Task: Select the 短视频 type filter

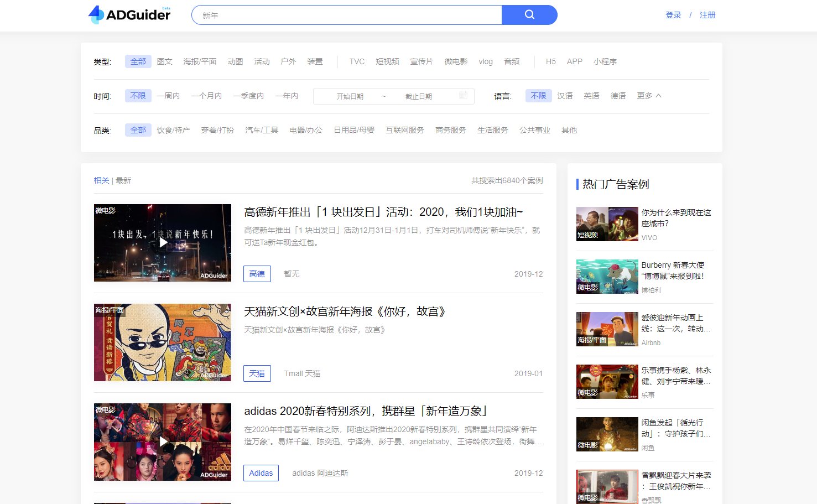Action: pyautogui.click(x=387, y=61)
